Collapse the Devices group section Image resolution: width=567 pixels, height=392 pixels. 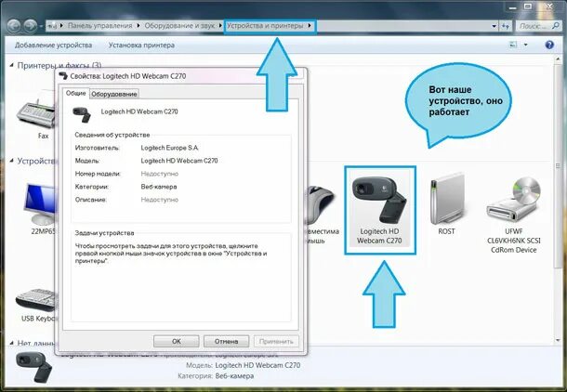coord(10,161)
